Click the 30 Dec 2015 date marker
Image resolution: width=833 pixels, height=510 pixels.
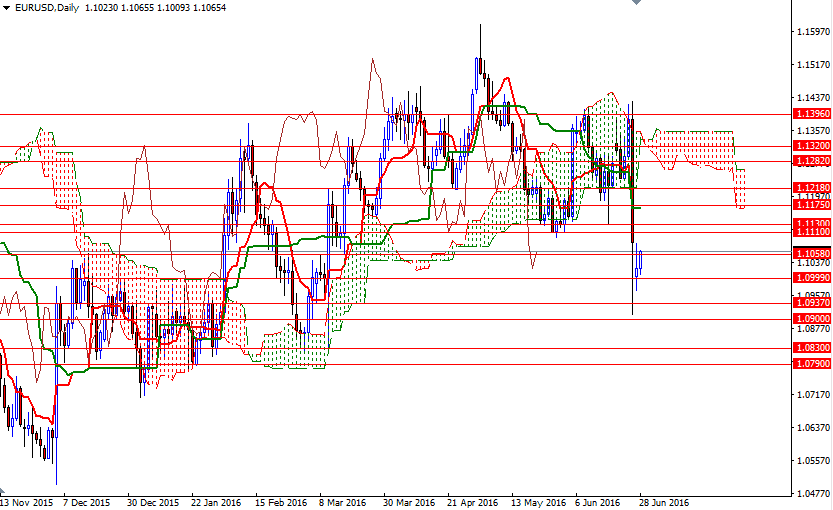(153, 502)
